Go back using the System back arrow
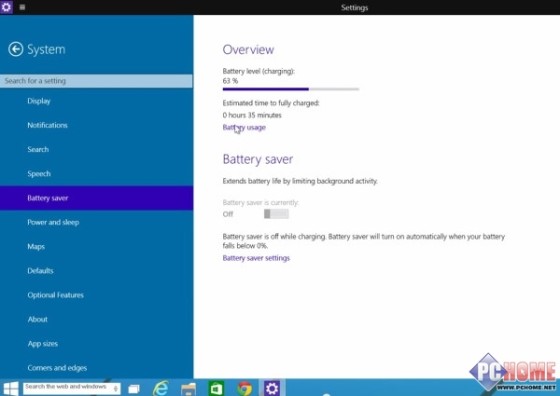560x396 pixels. 16,49
